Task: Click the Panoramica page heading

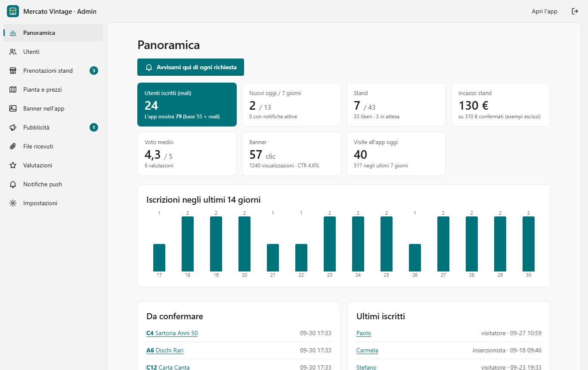Action: tap(168, 45)
